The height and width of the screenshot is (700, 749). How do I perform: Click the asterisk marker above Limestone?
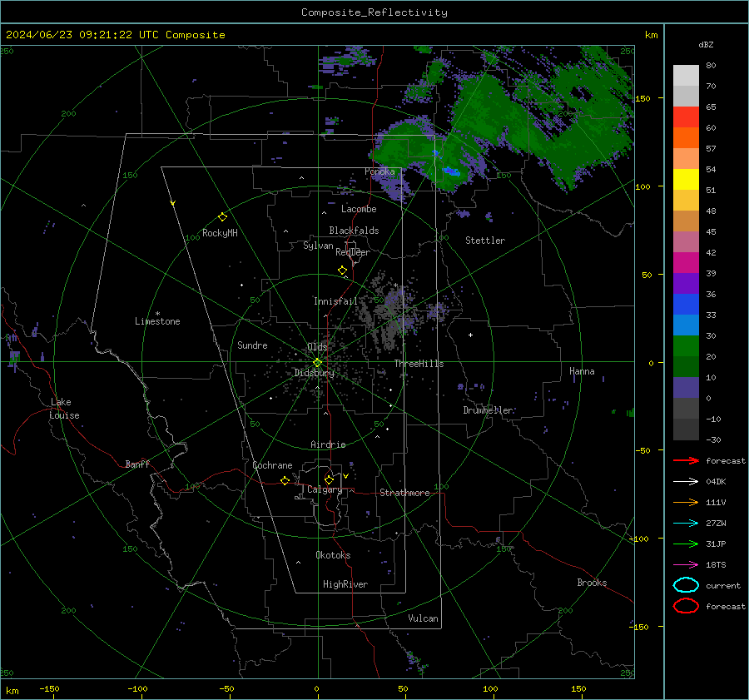[157, 314]
